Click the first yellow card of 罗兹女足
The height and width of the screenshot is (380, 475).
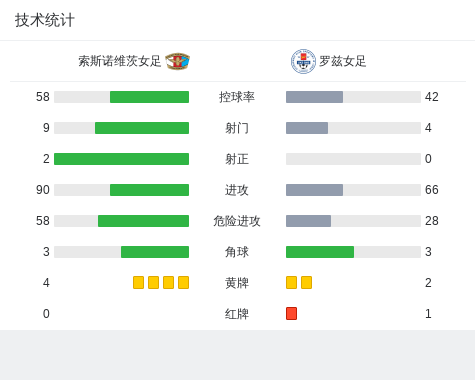tap(291, 282)
